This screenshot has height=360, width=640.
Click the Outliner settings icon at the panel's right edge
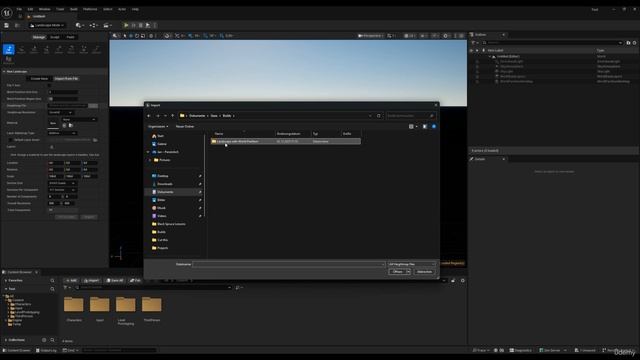coord(634,43)
